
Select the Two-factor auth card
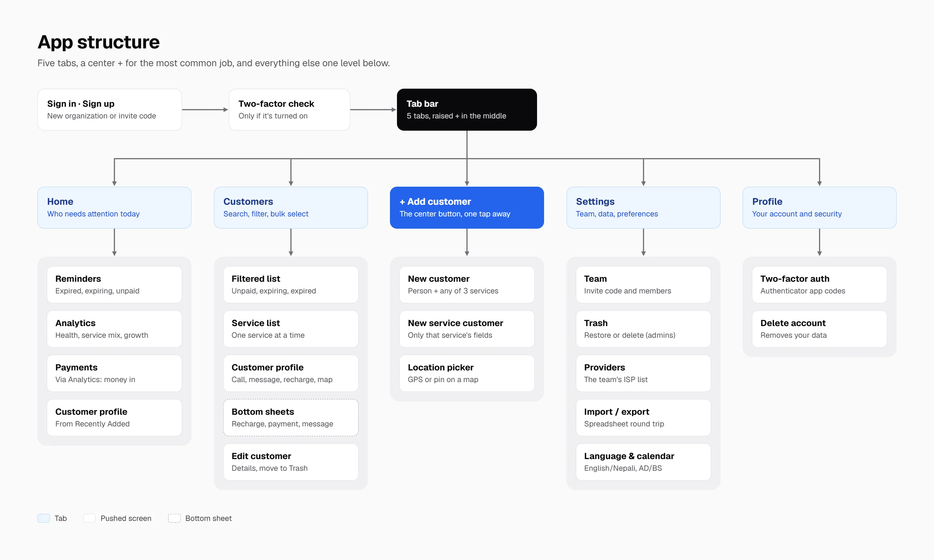(819, 285)
